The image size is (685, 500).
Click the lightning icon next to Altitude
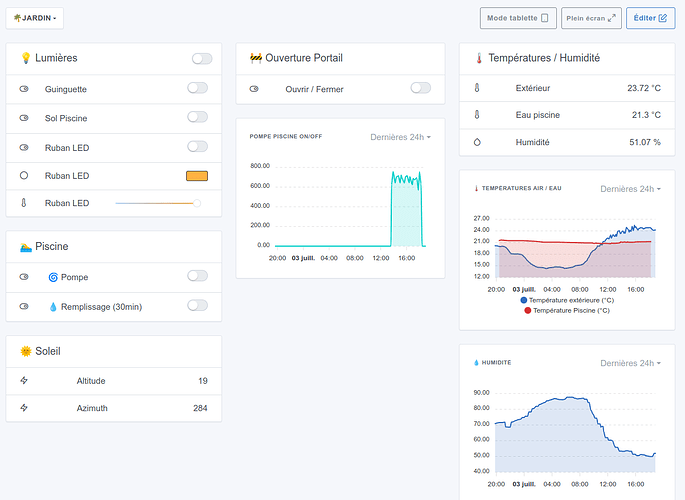point(24,381)
